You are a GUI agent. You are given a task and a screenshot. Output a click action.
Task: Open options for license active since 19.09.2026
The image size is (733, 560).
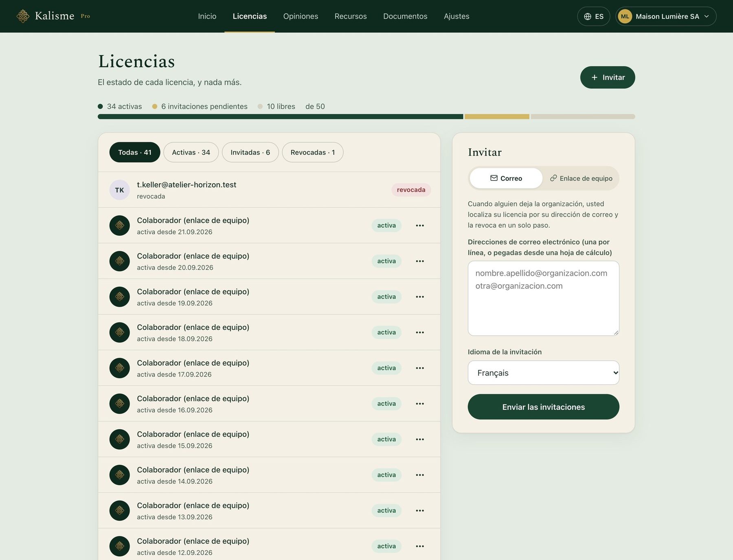coord(420,297)
